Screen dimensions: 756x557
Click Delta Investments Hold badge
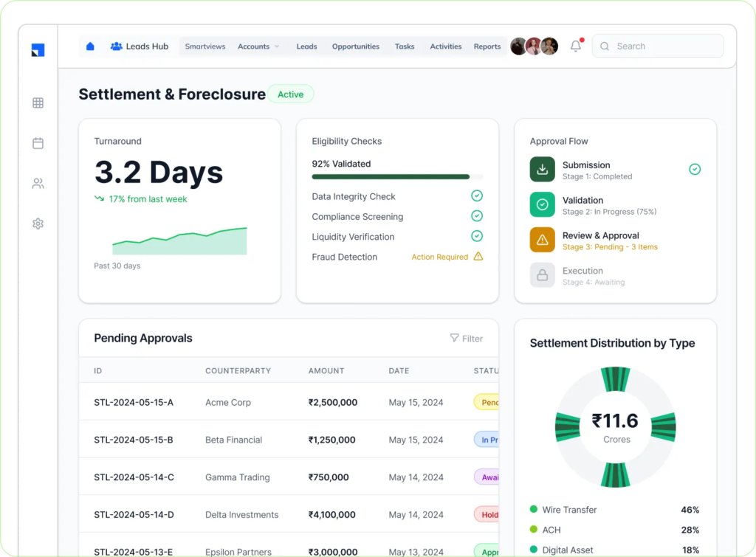click(x=487, y=515)
